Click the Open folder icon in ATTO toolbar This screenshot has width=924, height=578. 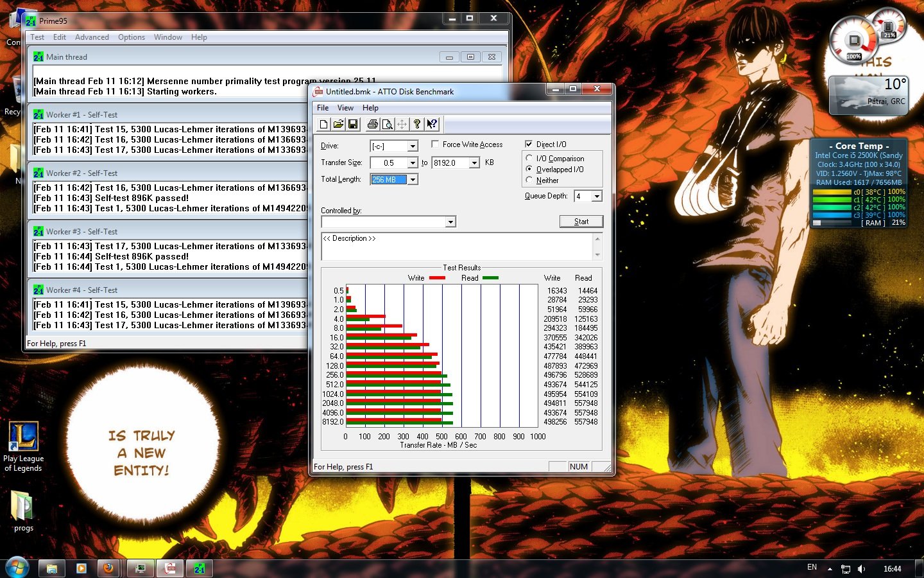coord(338,124)
